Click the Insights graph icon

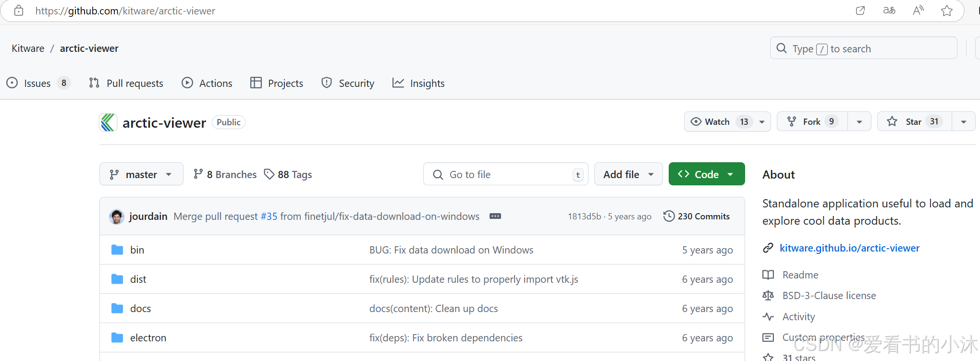[x=398, y=83]
